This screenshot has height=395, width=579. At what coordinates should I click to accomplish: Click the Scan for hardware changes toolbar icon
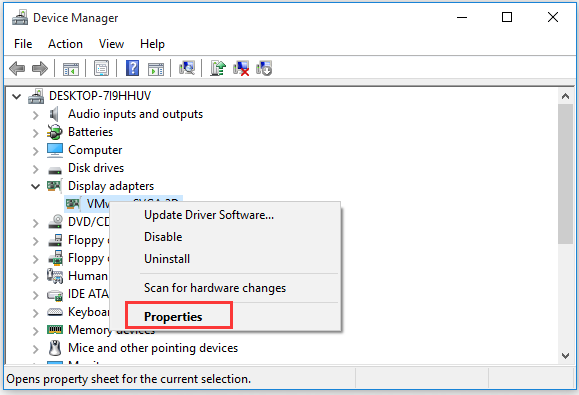(x=187, y=68)
